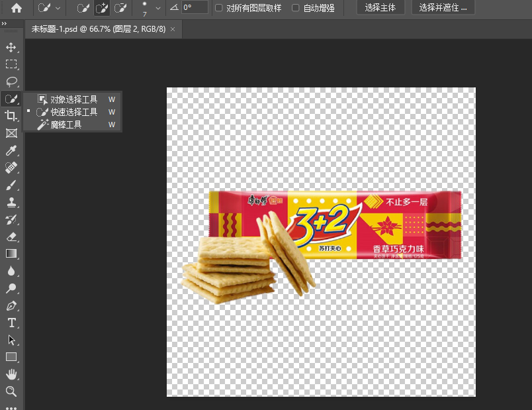The height and width of the screenshot is (410, 532).
Task: Expand the toolbar with the double-arrow
Action: 4,23
